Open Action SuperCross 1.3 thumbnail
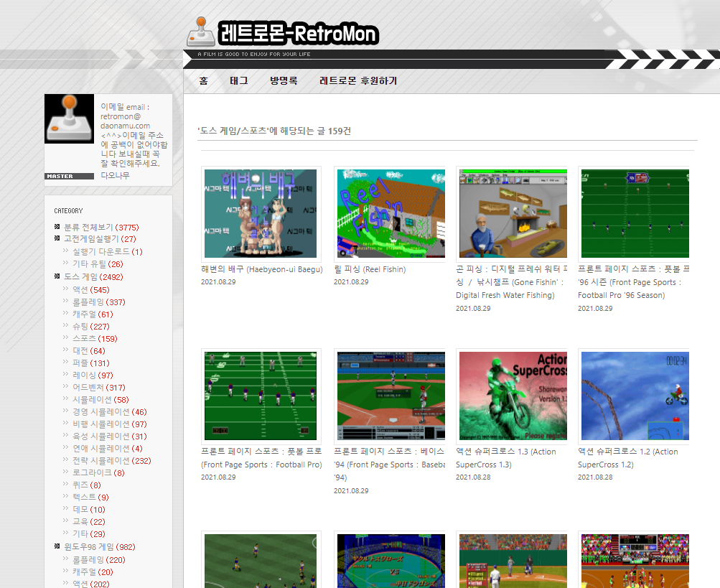Image resolution: width=720 pixels, height=588 pixels. [x=512, y=396]
